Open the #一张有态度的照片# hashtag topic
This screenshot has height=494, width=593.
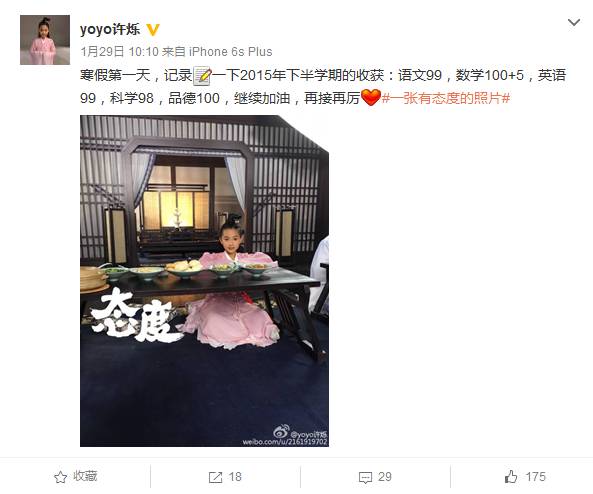(x=446, y=98)
